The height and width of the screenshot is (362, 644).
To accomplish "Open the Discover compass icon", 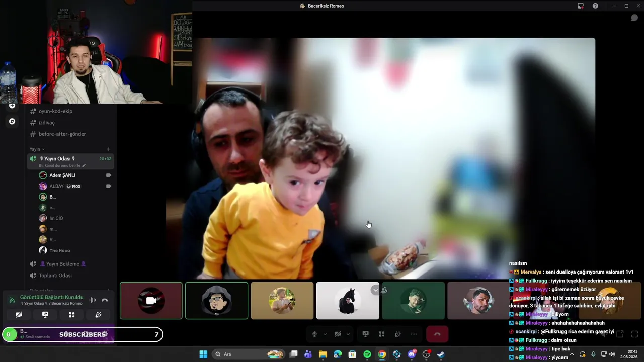I will point(12,121).
